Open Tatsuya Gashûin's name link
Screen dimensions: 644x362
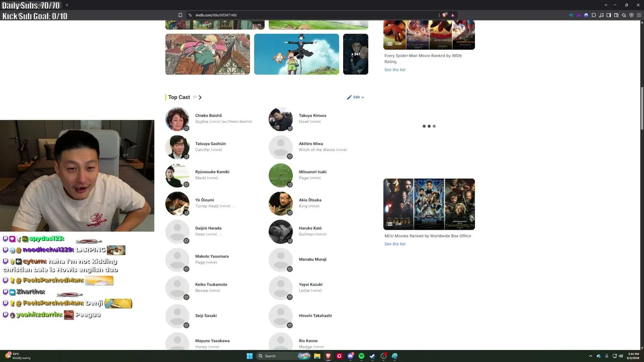coord(210,144)
